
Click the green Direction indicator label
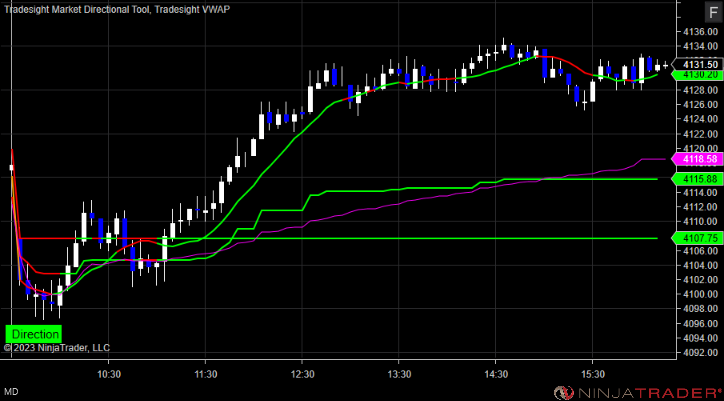point(34,334)
